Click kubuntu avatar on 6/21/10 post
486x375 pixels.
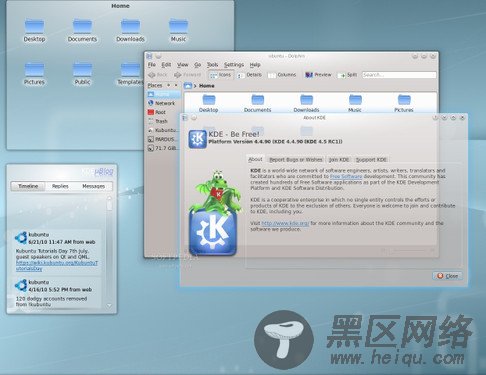[x=21, y=238]
